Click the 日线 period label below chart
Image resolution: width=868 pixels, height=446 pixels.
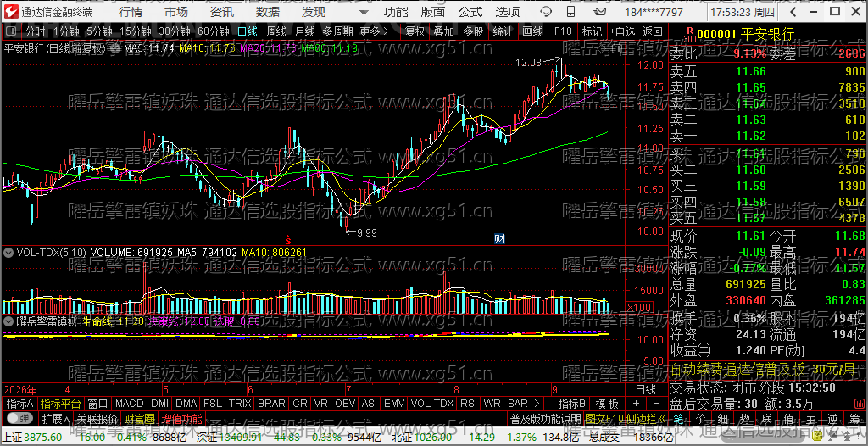(645, 387)
